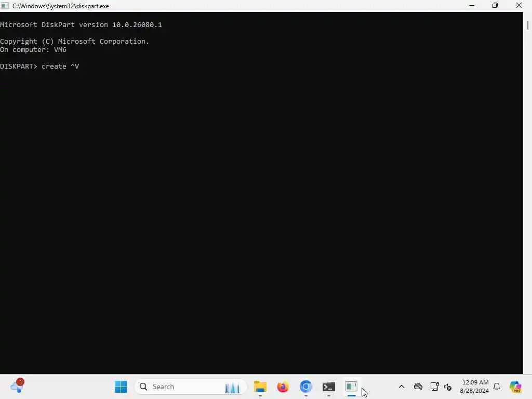Open network status tray icon
The image size is (532, 399).
(x=434, y=387)
